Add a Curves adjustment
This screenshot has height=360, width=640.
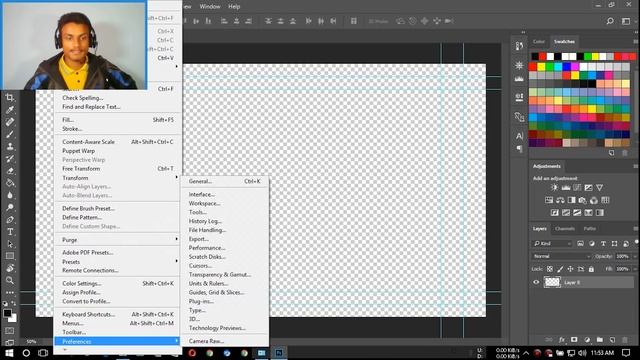[577, 188]
